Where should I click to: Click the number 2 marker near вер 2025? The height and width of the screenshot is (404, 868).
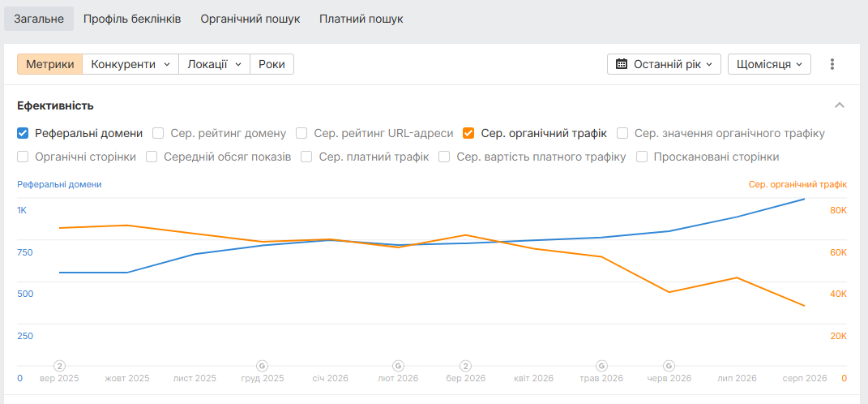(60, 366)
